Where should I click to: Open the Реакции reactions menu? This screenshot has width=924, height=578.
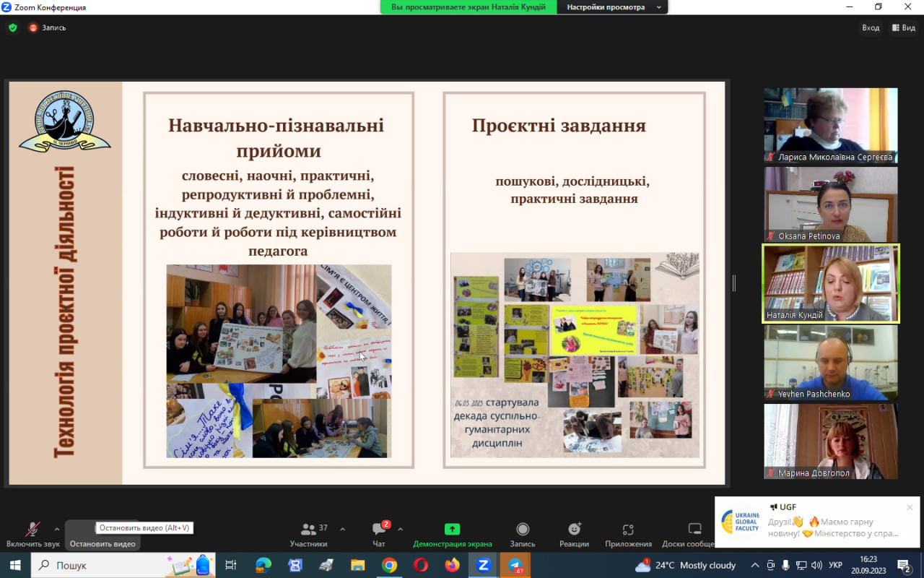[x=574, y=533]
